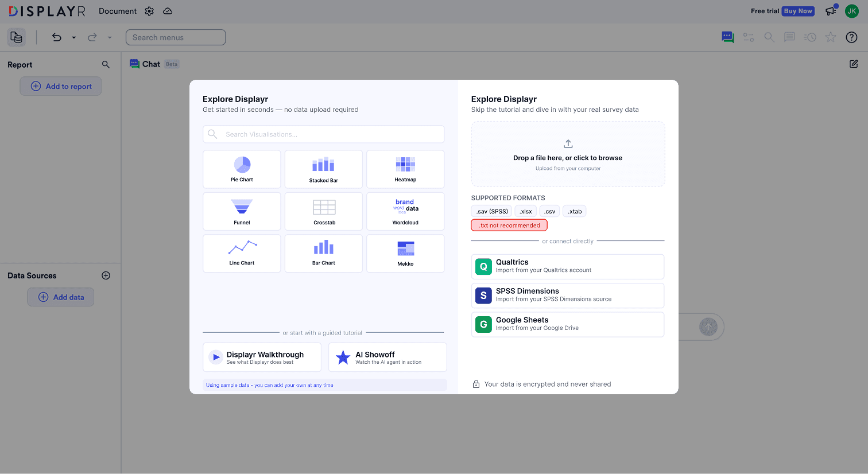
Task: Connect to Qualtrics account
Action: click(x=568, y=267)
